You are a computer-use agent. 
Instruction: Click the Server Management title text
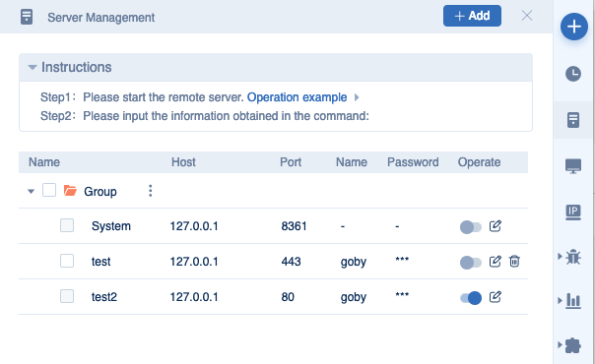coord(100,18)
